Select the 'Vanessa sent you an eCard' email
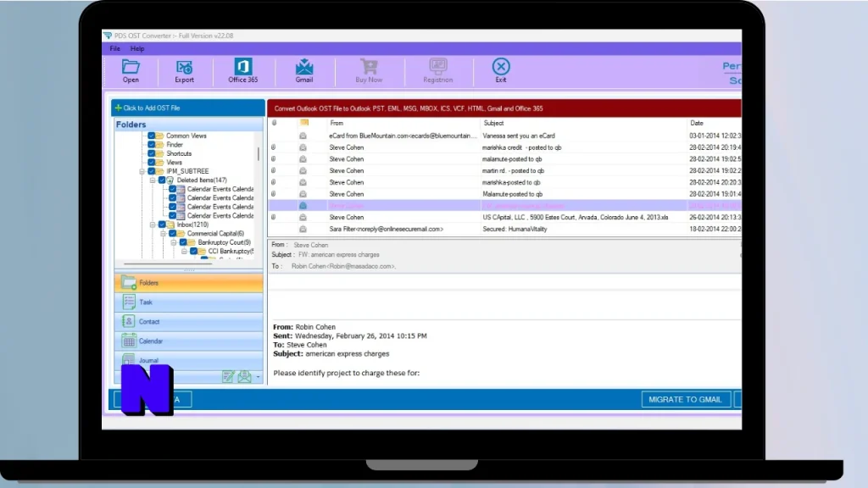This screenshot has height=488, width=868. [x=519, y=136]
